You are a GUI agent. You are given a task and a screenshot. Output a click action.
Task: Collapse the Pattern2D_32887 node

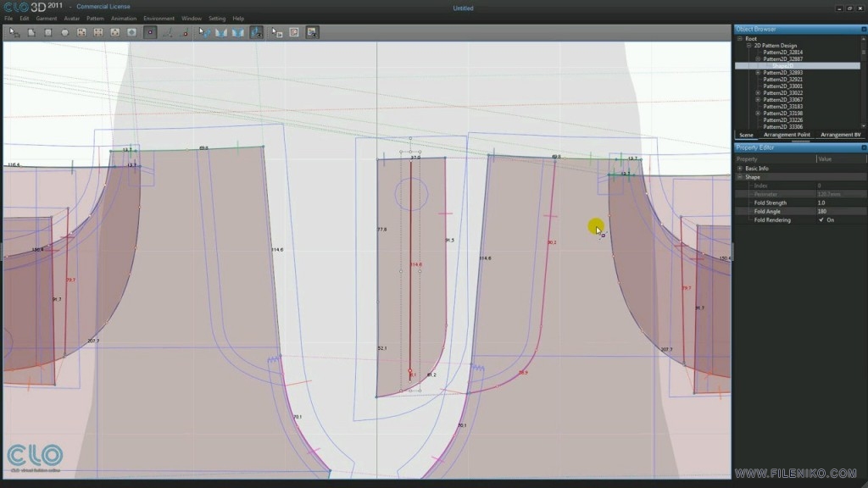coord(758,59)
